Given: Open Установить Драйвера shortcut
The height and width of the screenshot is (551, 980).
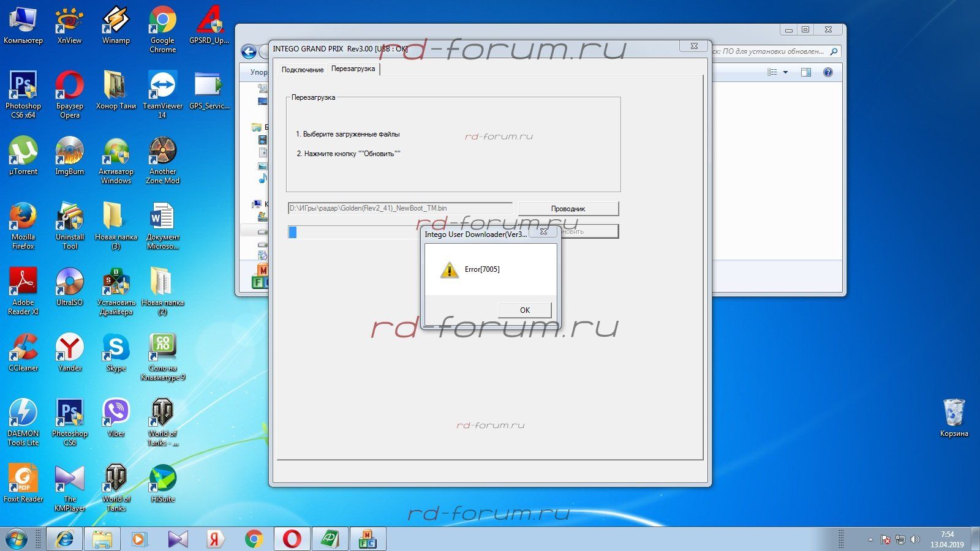Looking at the screenshot, I should pyautogui.click(x=116, y=291).
